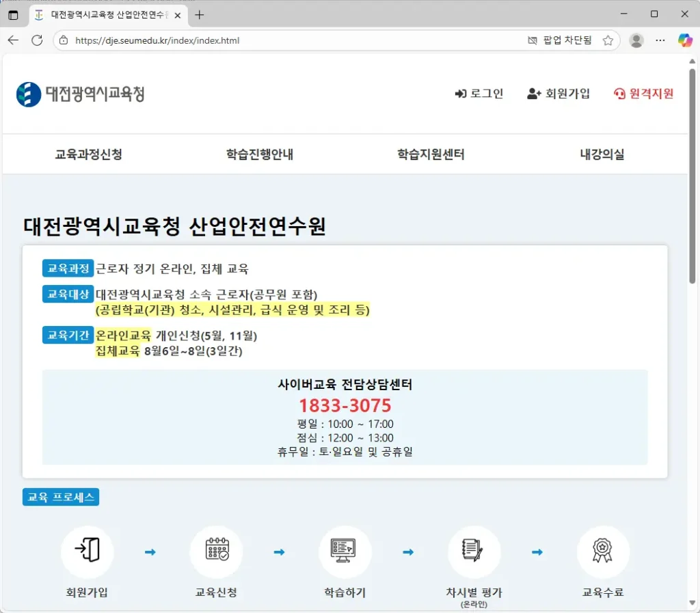The image size is (700, 613).
Task: Go back to the previous page
Action: [13, 40]
